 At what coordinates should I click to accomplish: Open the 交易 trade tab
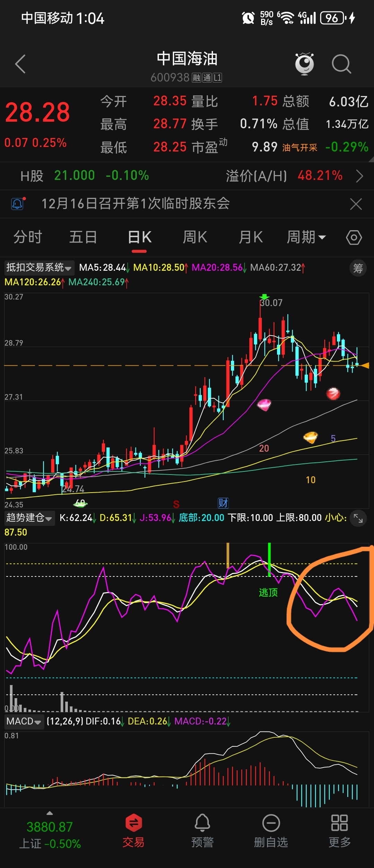pos(133,831)
